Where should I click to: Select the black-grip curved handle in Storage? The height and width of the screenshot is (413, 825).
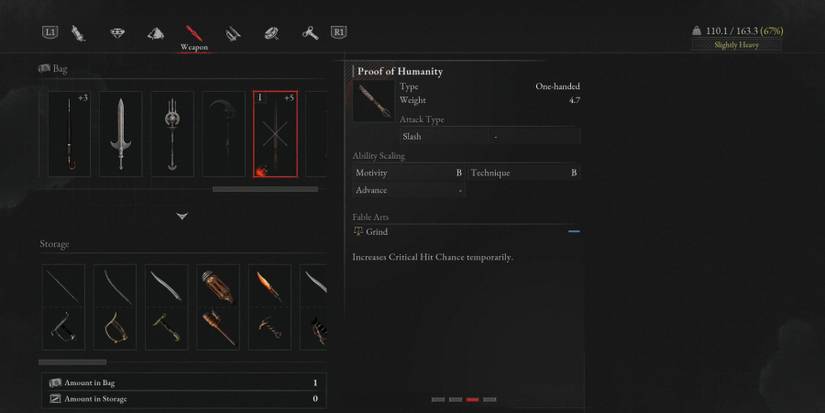[63, 328]
